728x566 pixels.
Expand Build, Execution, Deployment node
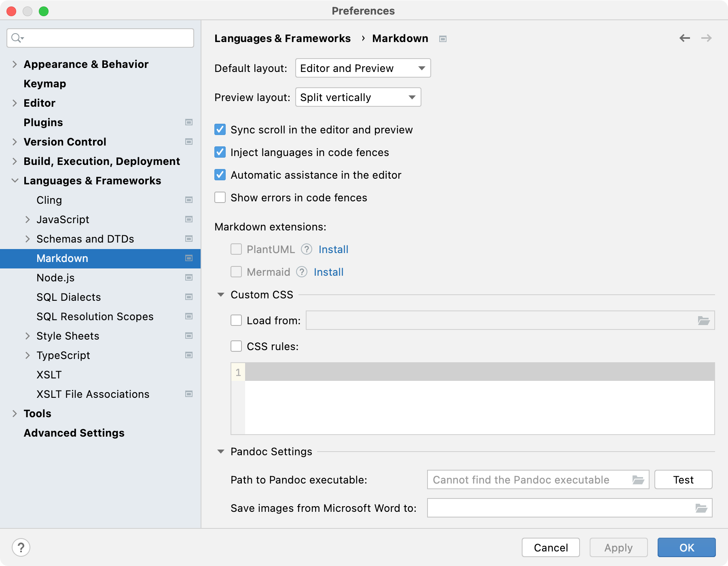tap(15, 161)
